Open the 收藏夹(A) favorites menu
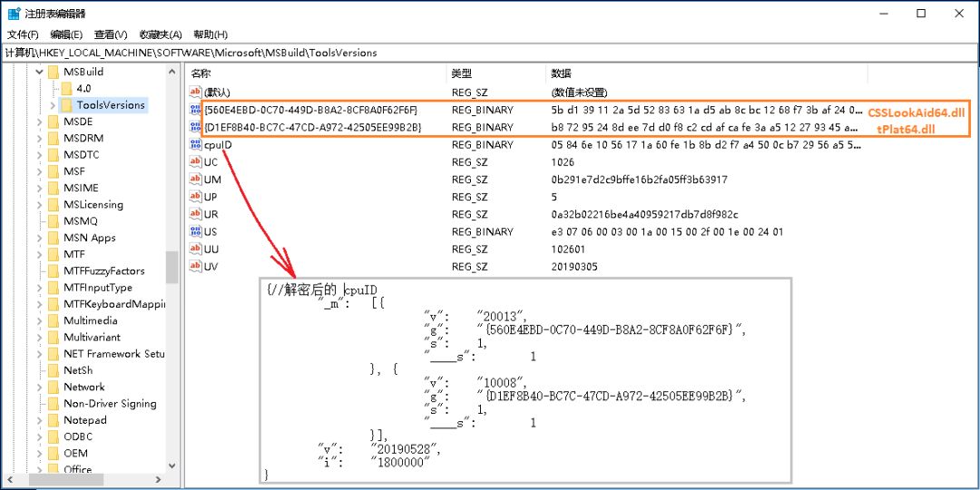The height and width of the screenshot is (490, 980). [x=161, y=34]
